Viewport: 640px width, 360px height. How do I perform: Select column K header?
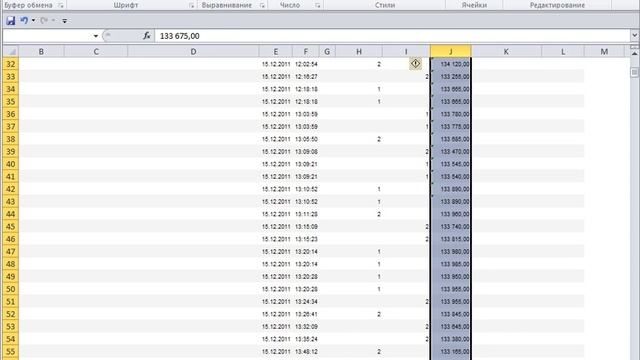coord(506,51)
